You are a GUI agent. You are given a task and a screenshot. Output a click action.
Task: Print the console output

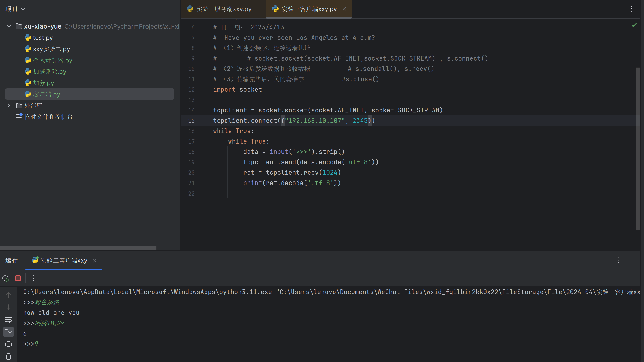tap(8, 344)
